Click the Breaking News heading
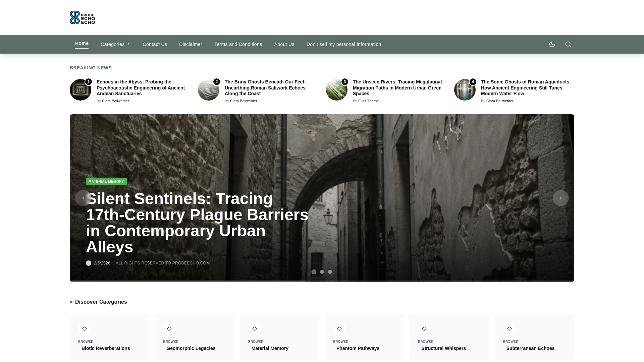Image resolution: width=644 pixels, height=362 pixels. tap(91, 68)
